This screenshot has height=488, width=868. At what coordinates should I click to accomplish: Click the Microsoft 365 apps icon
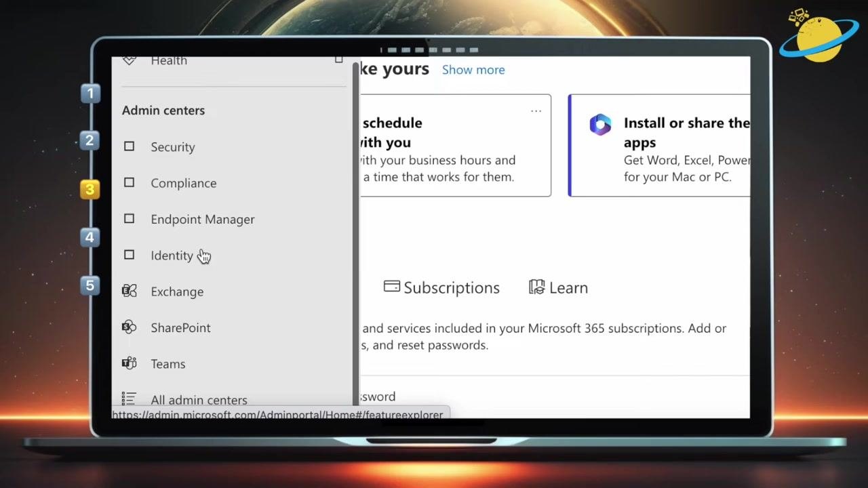[x=600, y=125]
